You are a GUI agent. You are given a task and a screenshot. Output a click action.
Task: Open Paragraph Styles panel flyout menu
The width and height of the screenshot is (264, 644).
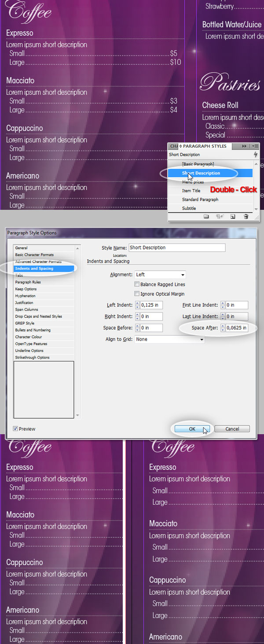[x=255, y=146]
